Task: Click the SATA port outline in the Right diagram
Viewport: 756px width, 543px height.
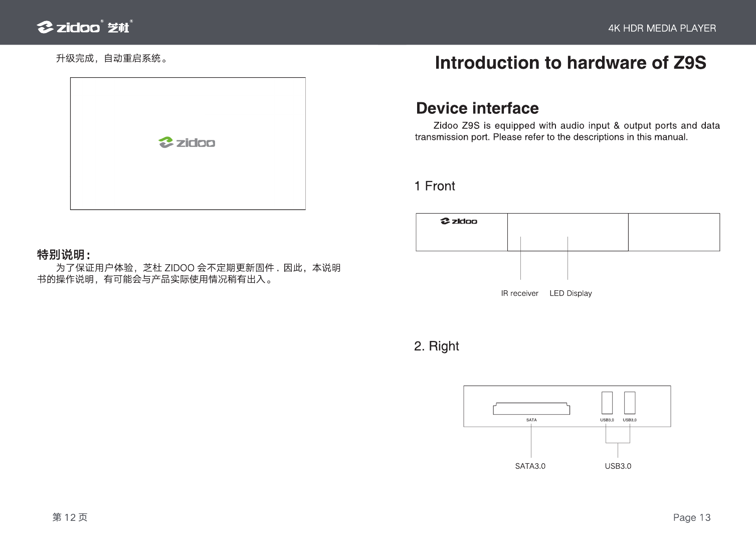Action: coord(531,409)
